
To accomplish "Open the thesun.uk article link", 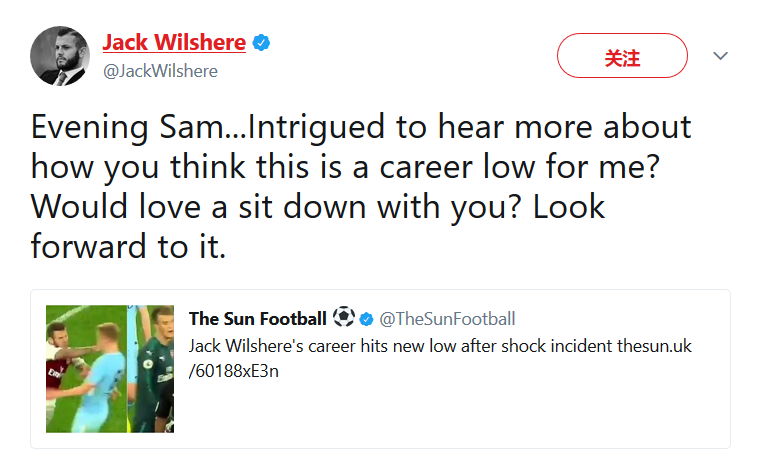I will (652, 346).
